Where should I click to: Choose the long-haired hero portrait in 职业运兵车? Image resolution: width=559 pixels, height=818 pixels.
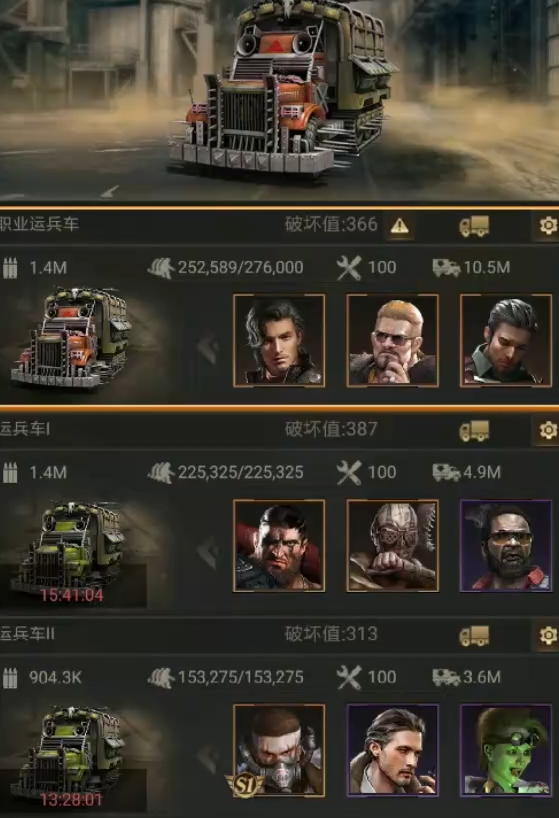[279, 341]
